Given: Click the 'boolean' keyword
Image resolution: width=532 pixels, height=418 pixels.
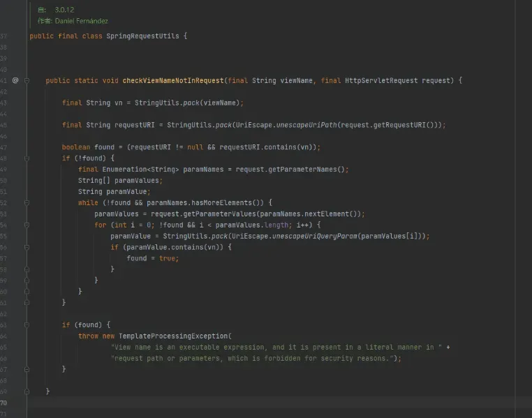Looking at the screenshot, I should [76, 147].
